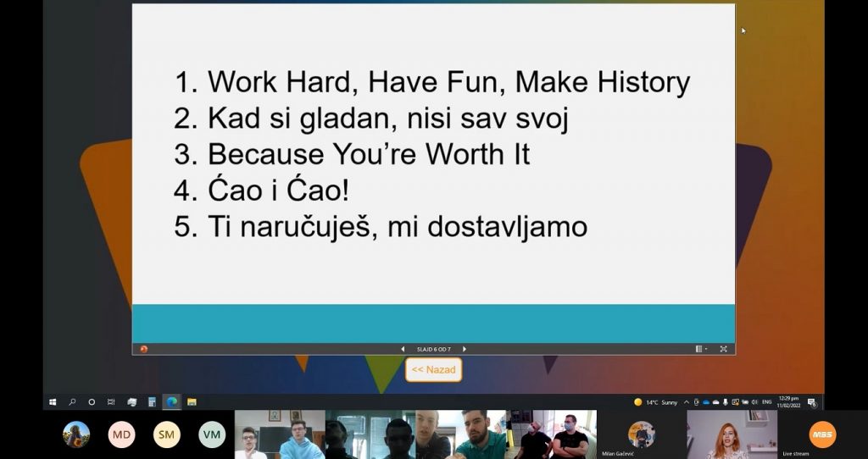The image size is (868, 459).
Task: Open the clock showing 12:29 pm
Action: click(x=788, y=401)
